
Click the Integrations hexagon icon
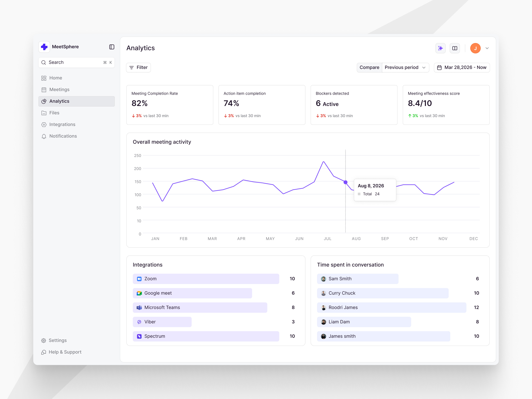44,125
